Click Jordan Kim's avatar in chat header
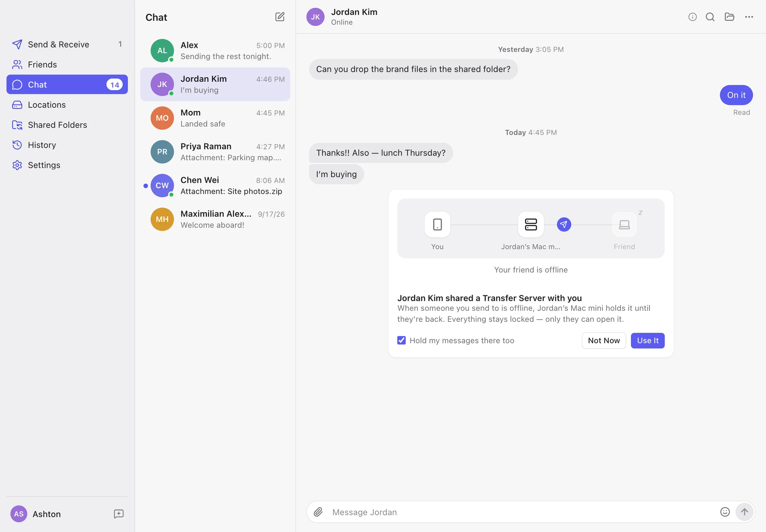The width and height of the screenshot is (766, 532). pyautogui.click(x=315, y=17)
